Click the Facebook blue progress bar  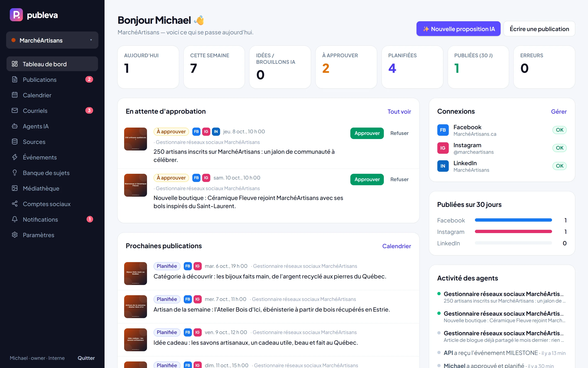pos(513,220)
